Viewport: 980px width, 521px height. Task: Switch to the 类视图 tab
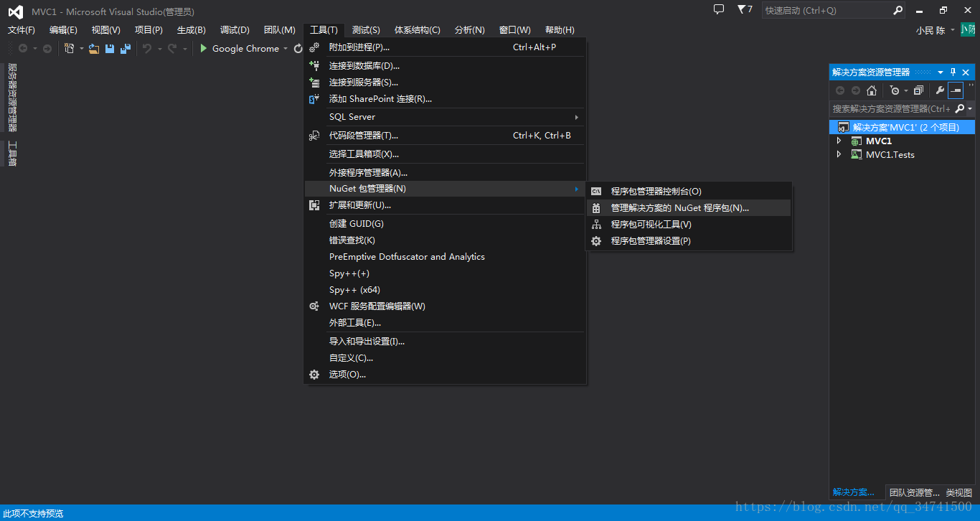tap(958, 493)
